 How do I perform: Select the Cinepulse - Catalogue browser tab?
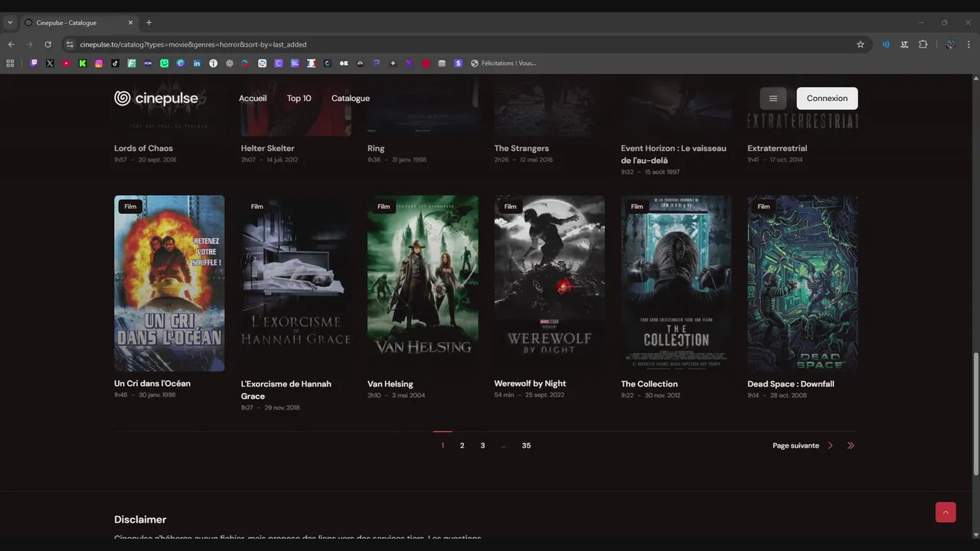79,23
